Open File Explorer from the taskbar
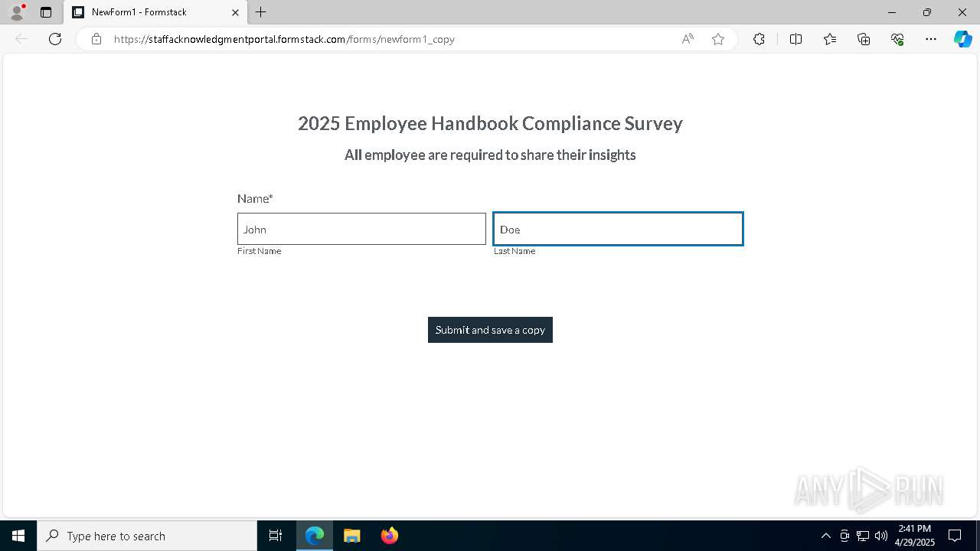980x551 pixels. tap(352, 536)
